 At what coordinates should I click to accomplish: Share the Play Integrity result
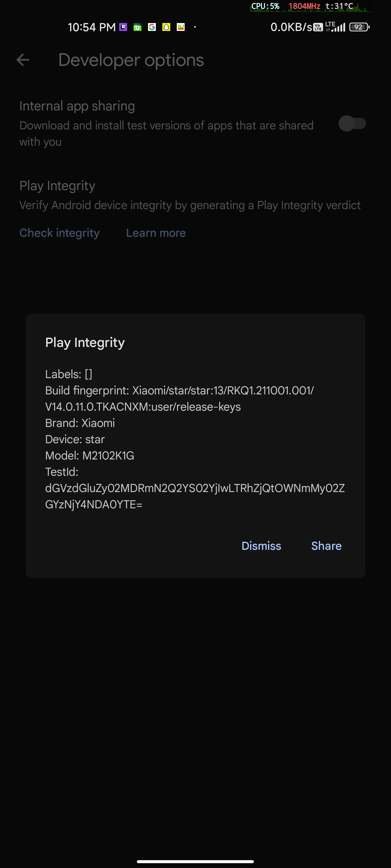point(326,546)
